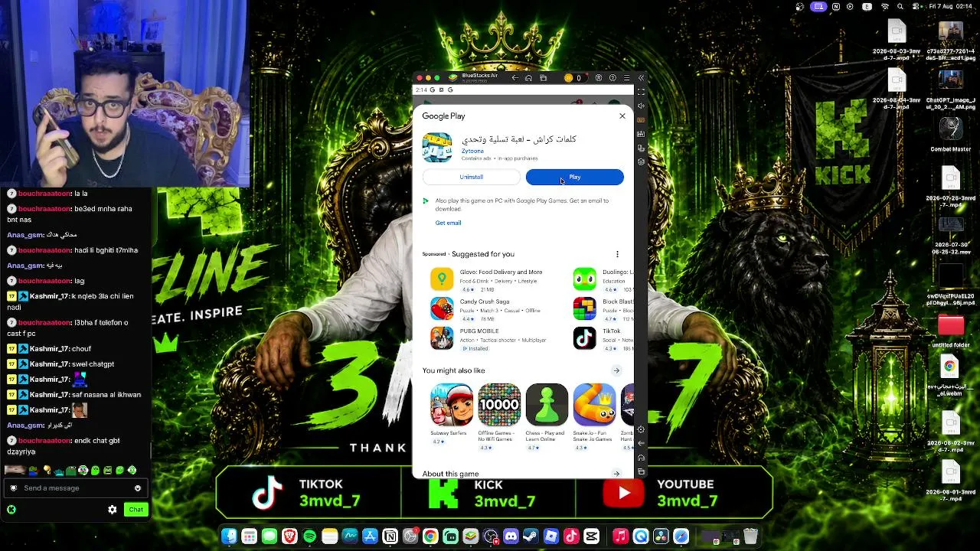Click the blue Play button in Google Play
980x551 pixels.
tap(574, 177)
